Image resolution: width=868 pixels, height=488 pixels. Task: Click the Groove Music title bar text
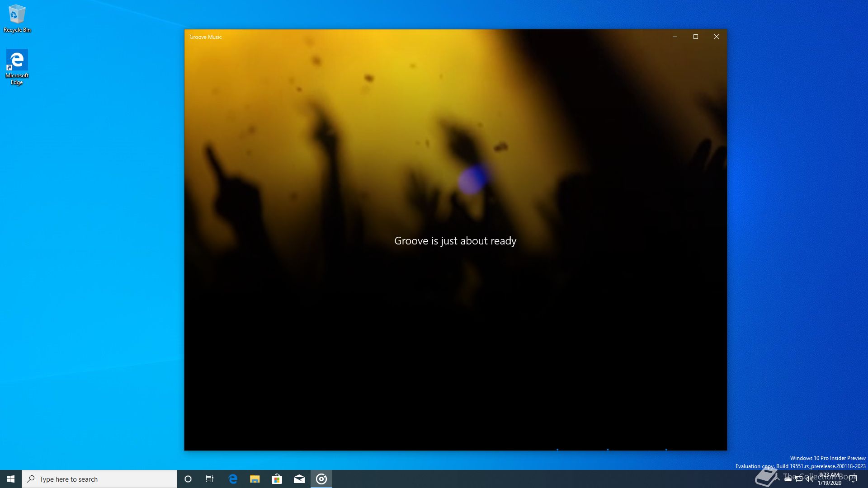point(206,37)
